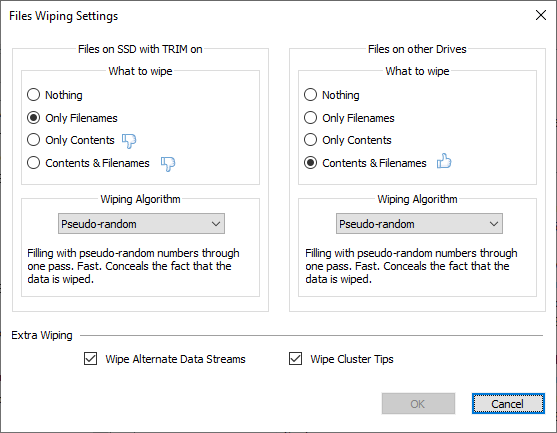Image resolution: width=557 pixels, height=433 pixels.
Task: Click thumbs-up icon beside other drives Contents & Filenames
Action: [444, 161]
